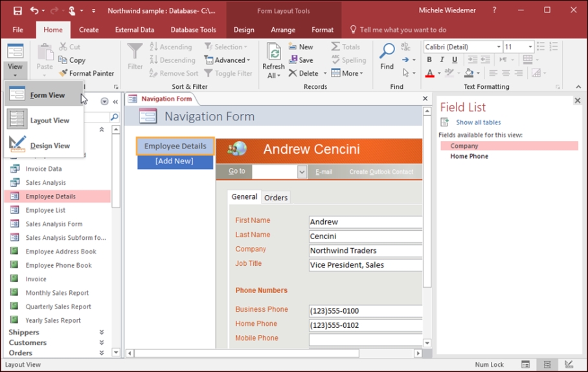This screenshot has height=372, width=588.
Task: Open the Arrange tab under Form Layout Tools
Action: [x=283, y=30]
